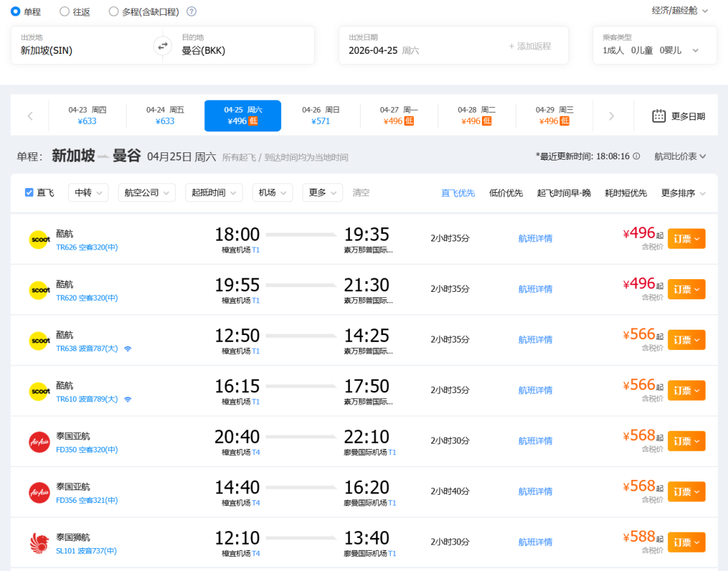Click the help question mark next to 多程

[191, 11]
